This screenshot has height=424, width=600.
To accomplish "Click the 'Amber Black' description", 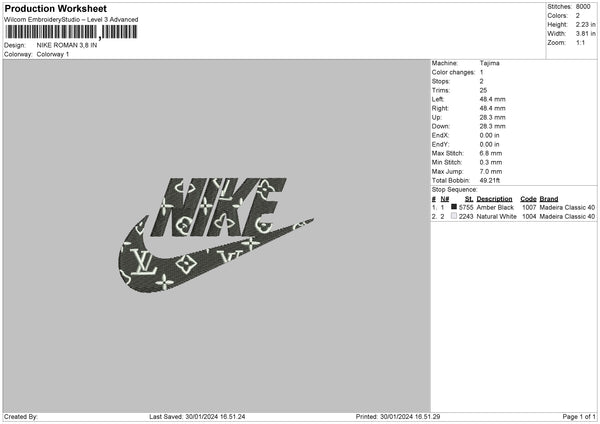I will point(495,207).
